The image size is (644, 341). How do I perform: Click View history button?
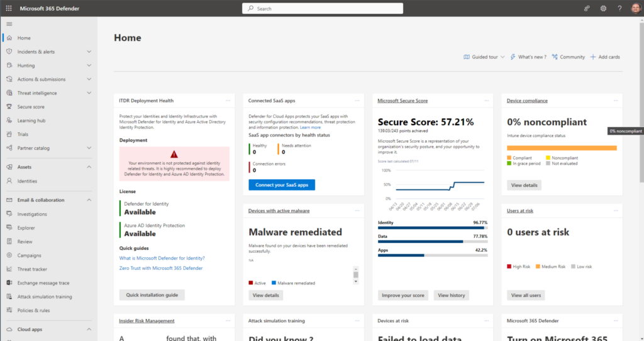click(452, 295)
